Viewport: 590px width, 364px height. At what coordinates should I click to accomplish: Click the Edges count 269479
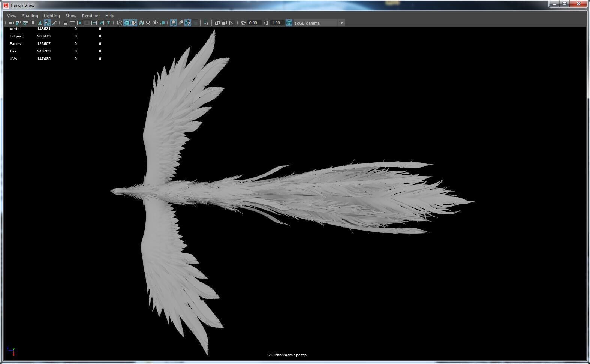(x=44, y=36)
